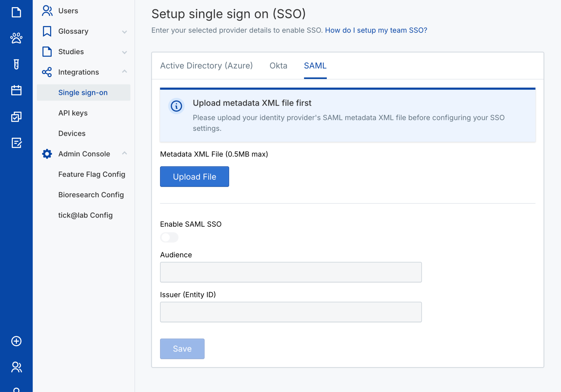
Task: Click the Upload File button
Action: (194, 177)
